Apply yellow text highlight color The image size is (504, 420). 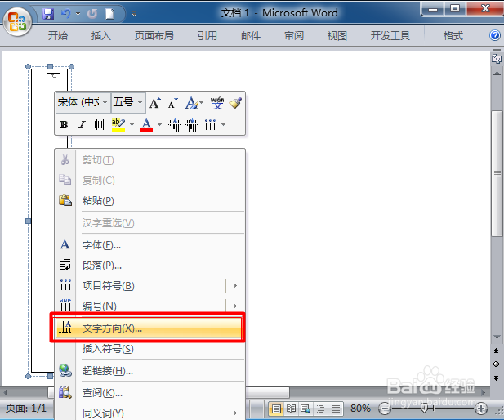[118, 125]
